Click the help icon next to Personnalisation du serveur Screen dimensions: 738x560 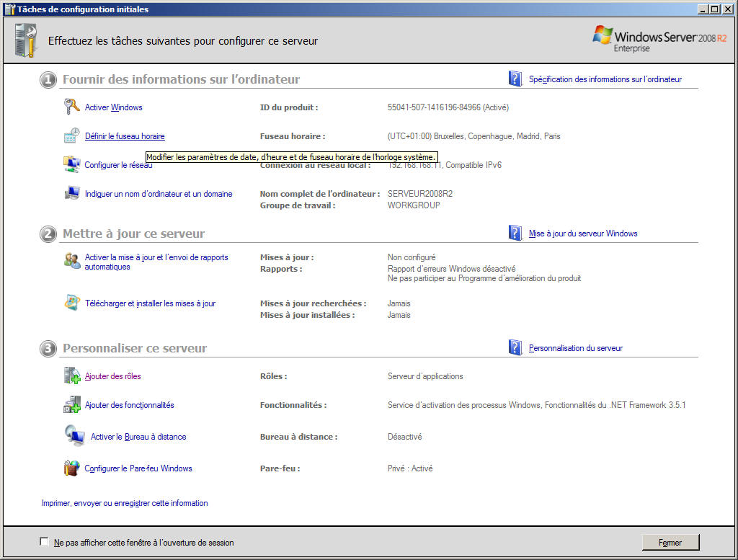point(515,347)
